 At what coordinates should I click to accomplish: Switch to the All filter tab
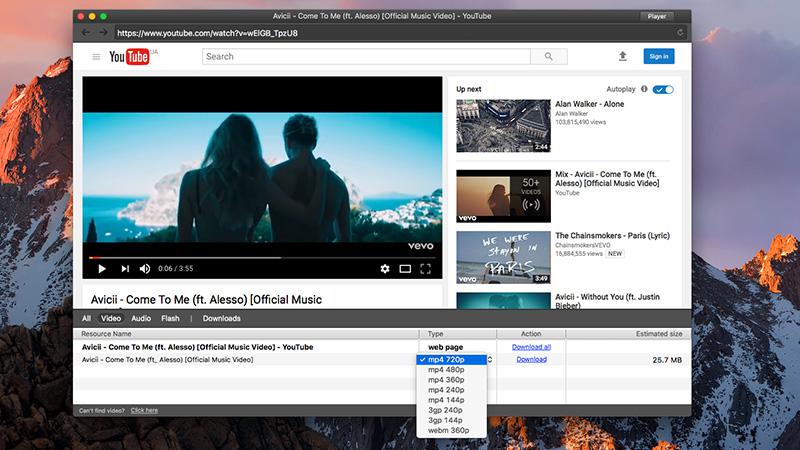86,318
